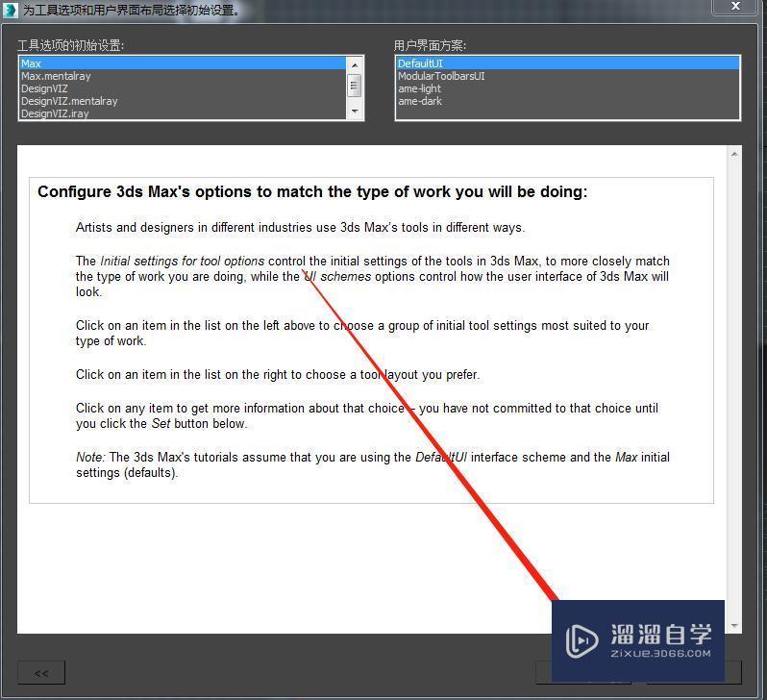Choose the DesignVIZ tool settings entry

pos(183,88)
